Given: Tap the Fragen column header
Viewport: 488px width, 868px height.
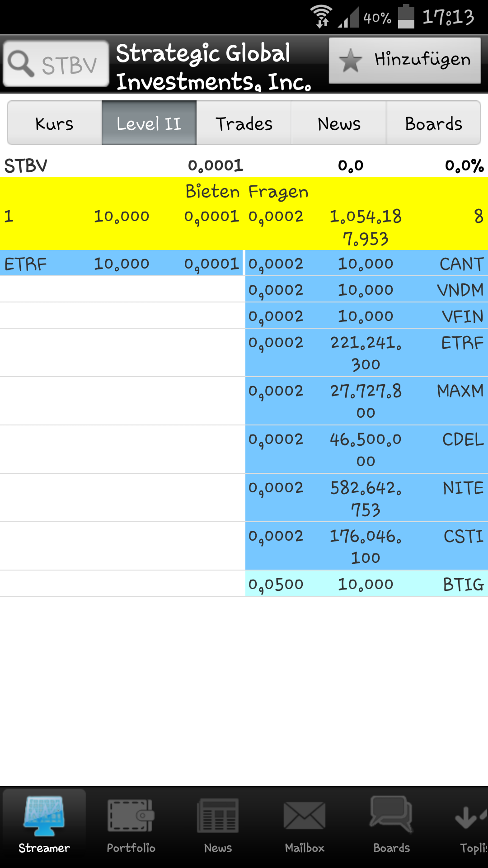Looking at the screenshot, I should pyautogui.click(x=278, y=193).
